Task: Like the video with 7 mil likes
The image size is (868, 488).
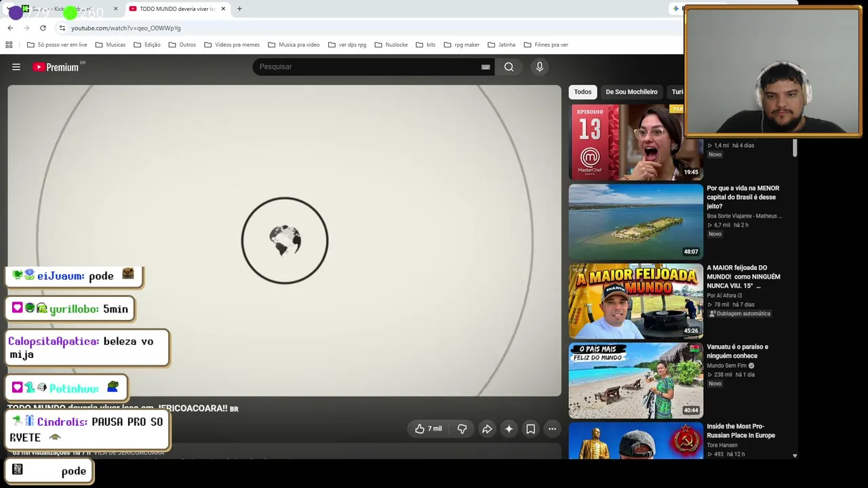Action: [428, 428]
